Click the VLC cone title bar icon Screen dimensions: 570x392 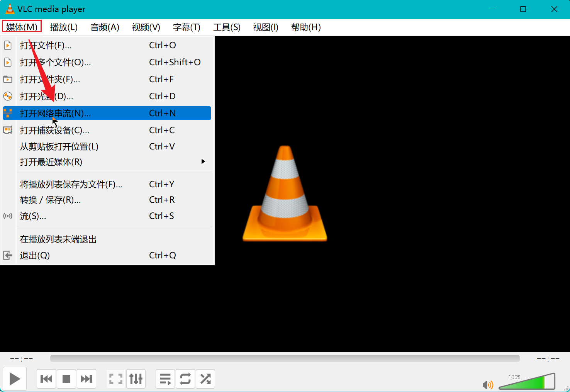(x=10, y=9)
